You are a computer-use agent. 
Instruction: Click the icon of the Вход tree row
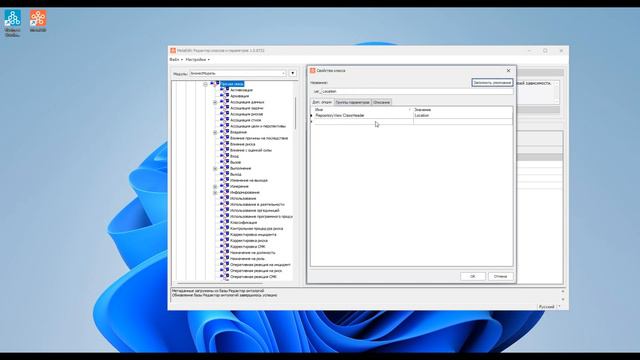pos(225,156)
